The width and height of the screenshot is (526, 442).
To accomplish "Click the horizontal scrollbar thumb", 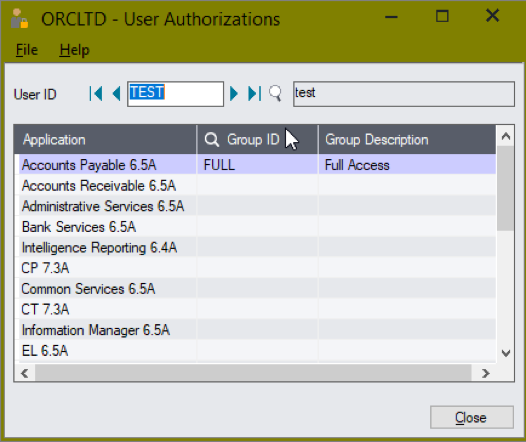I will pos(253,373).
